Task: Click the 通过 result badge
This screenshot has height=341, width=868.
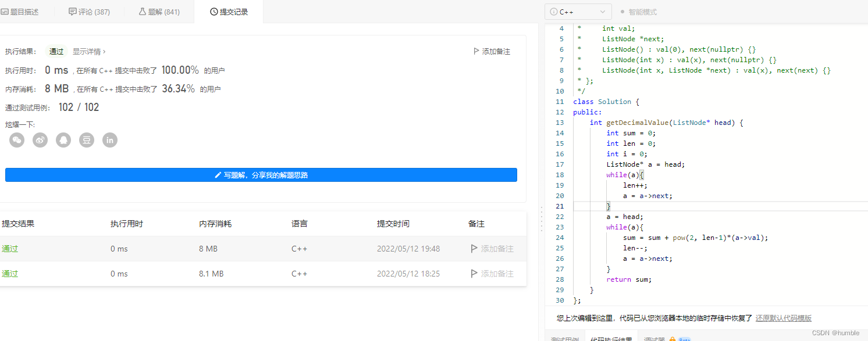Action: (56, 52)
